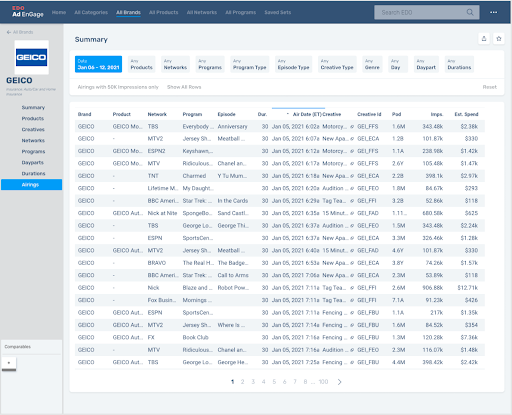Image resolution: width=512 pixels, height=415 pixels.
Task: Click Call to Arms episode cell
Action: coord(233,275)
